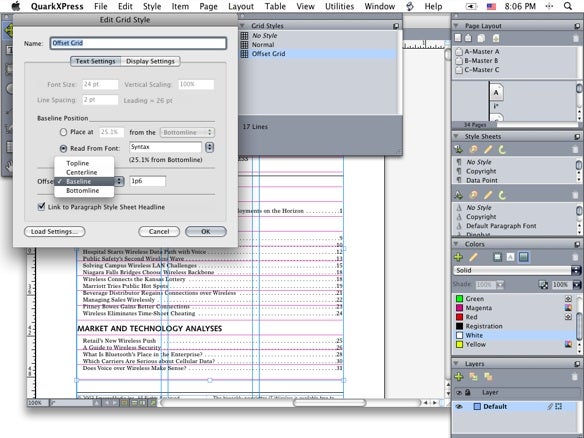Select the Place at radio button
584x438 pixels.
(x=63, y=132)
